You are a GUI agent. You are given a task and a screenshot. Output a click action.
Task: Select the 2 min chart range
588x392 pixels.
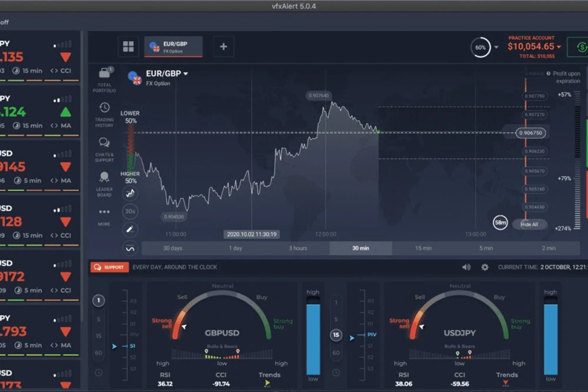click(549, 248)
